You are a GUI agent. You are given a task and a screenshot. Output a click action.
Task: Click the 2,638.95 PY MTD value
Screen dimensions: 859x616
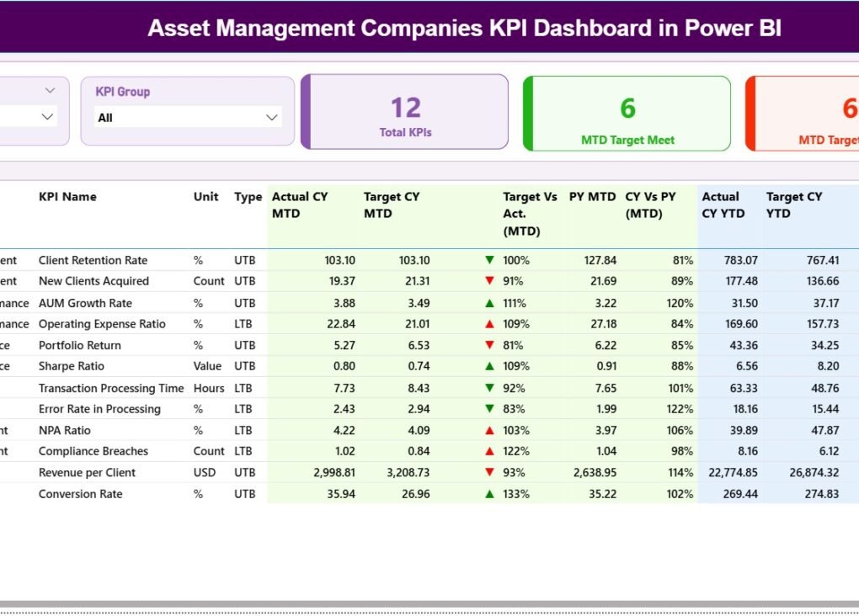click(x=595, y=472)
